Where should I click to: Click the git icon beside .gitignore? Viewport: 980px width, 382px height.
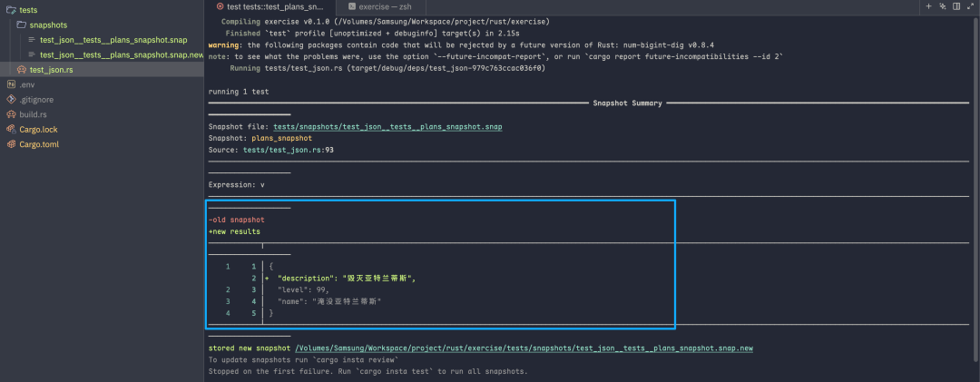click(11, 100)
